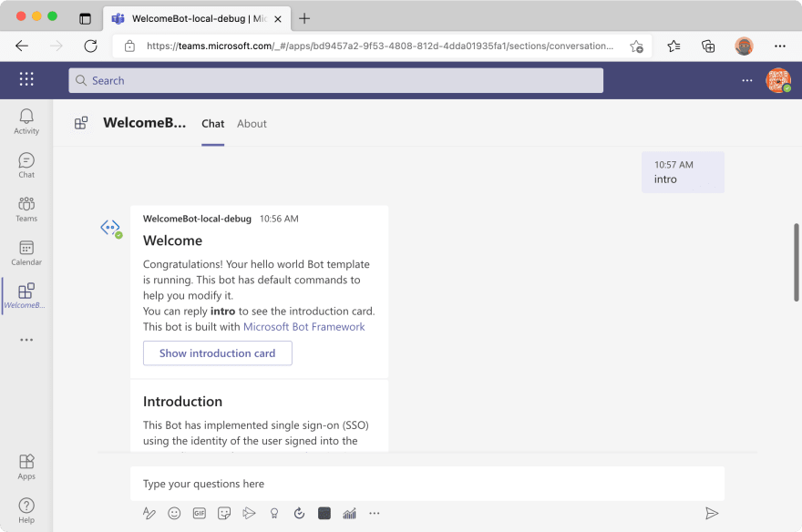The image size is (802, 532).
Task: Open the browser profile avatar
Action: pos(744,46)
